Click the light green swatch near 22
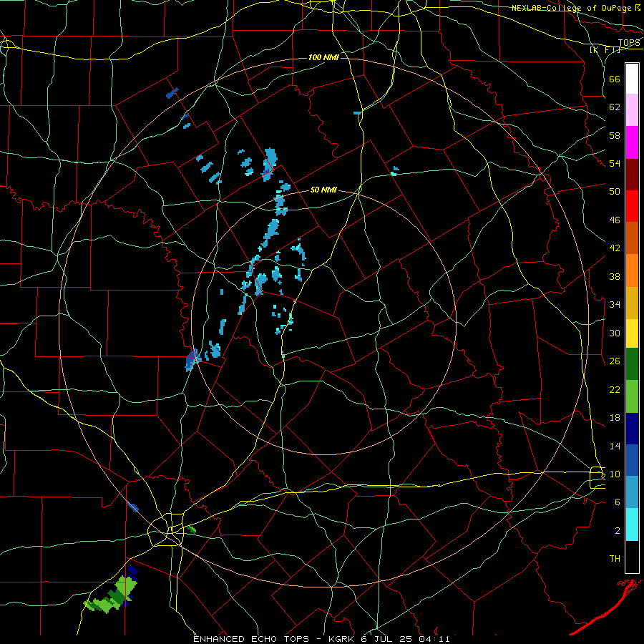644x644 pixels. [632, 396]
